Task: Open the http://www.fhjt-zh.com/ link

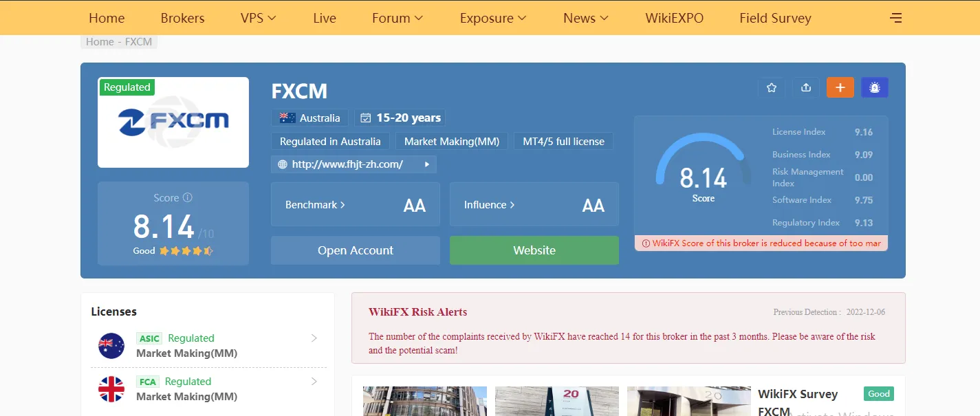Action: click(x=347, y=164)
